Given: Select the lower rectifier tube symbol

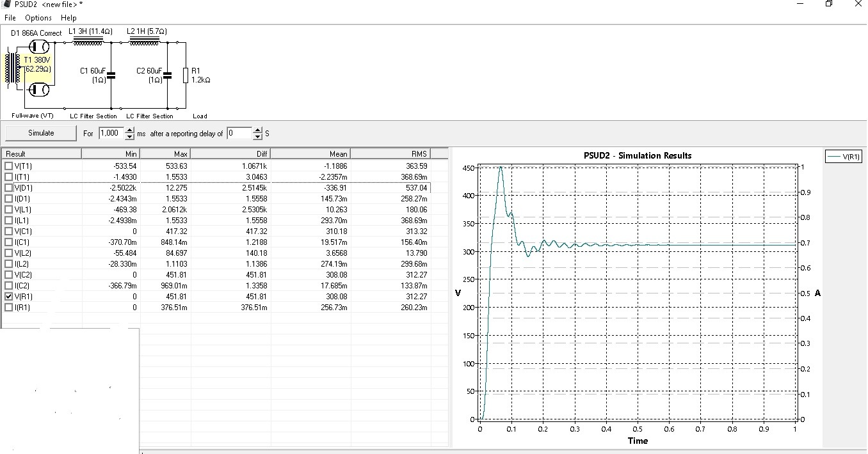Looking at the screenshot, I should 40,90.
